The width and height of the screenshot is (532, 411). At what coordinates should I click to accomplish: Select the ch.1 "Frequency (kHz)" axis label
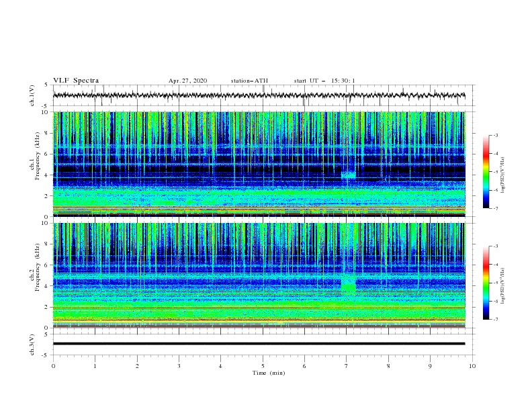tap(37, 156)
